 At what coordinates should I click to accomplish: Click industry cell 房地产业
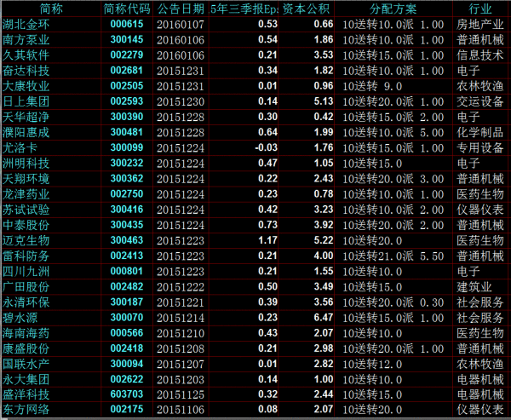(x=480, y=25)
